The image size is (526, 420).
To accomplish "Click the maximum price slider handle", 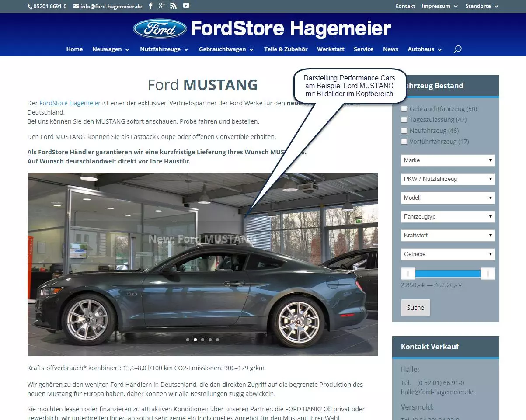I will (488, 274).
